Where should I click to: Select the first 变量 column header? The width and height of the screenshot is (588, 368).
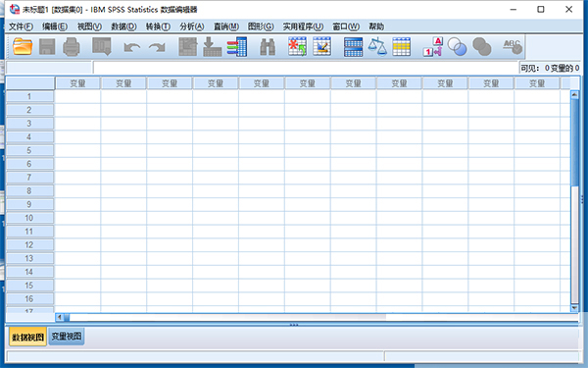(77, 83)
